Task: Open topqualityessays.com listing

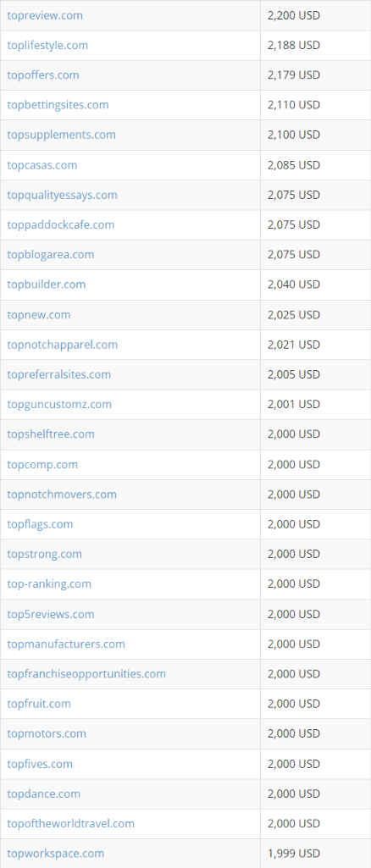Action: 63,196
